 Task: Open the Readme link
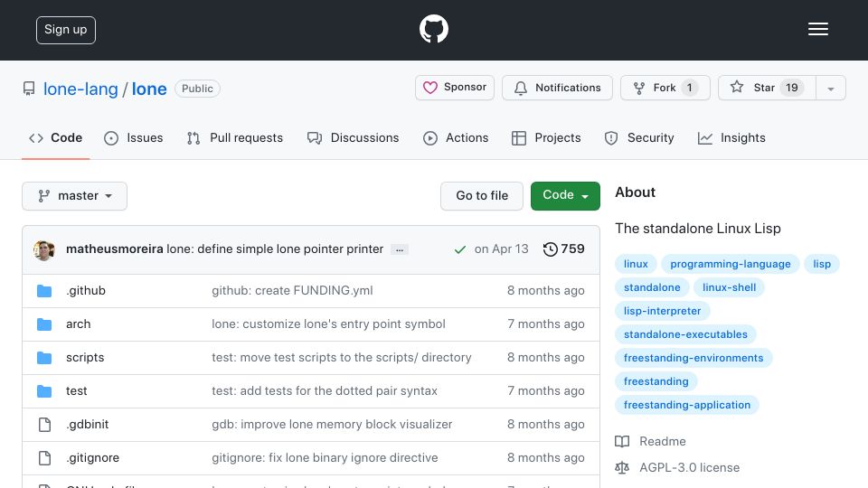point(662,442)
